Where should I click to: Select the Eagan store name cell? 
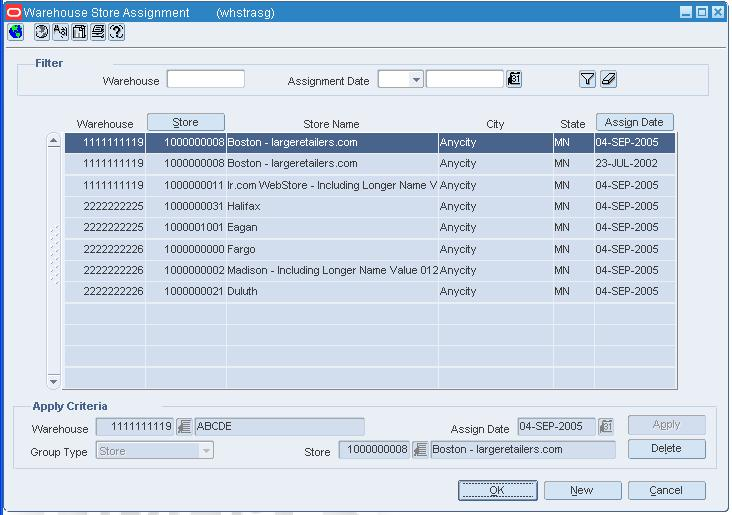point(332,228)
